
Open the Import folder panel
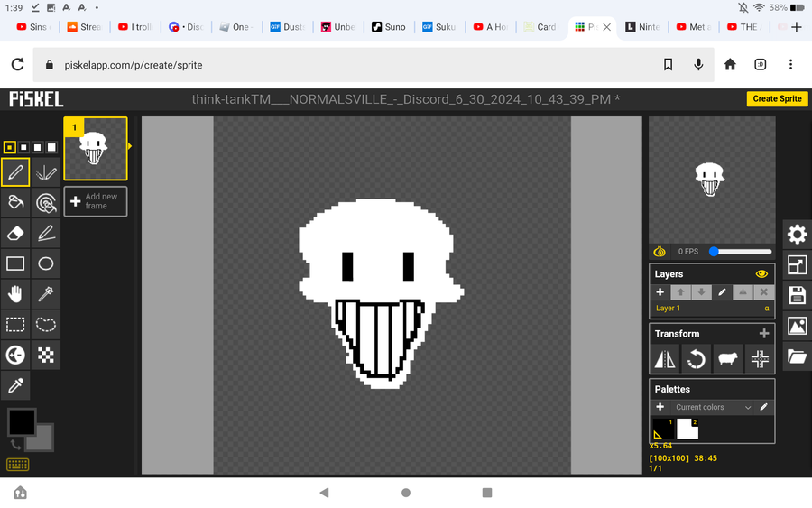(797, 356)
